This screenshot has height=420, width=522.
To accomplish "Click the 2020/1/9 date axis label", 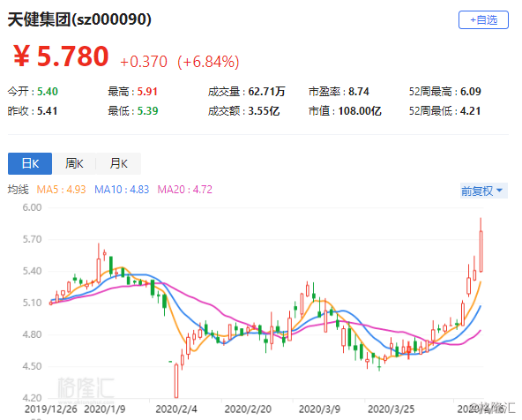I will click(105, 409).
